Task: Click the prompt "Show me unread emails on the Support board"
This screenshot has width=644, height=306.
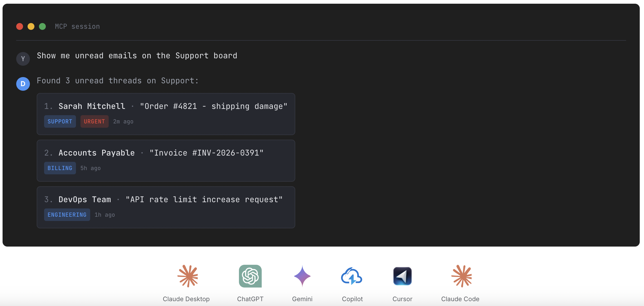Action: 137,56
